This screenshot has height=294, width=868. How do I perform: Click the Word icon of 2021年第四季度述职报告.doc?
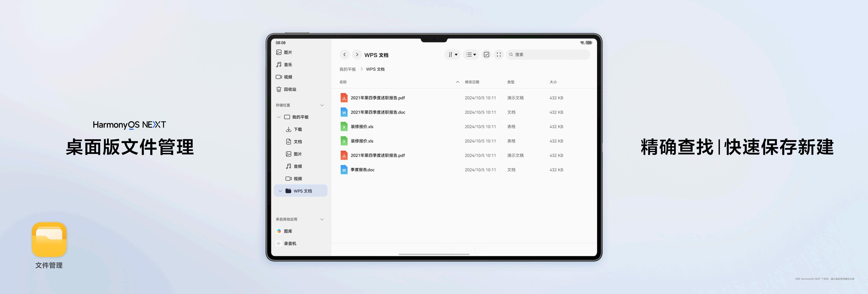(344, 112)
